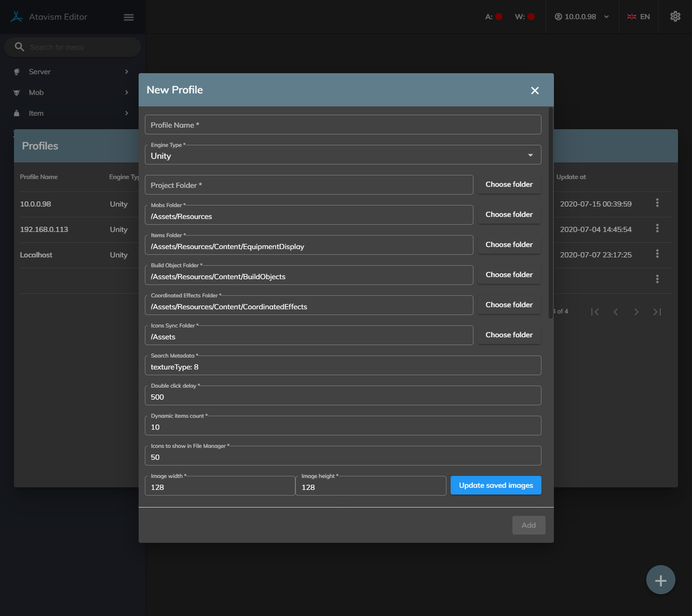Click the search magnifier icon
The image size is (692, 616).
20,47
